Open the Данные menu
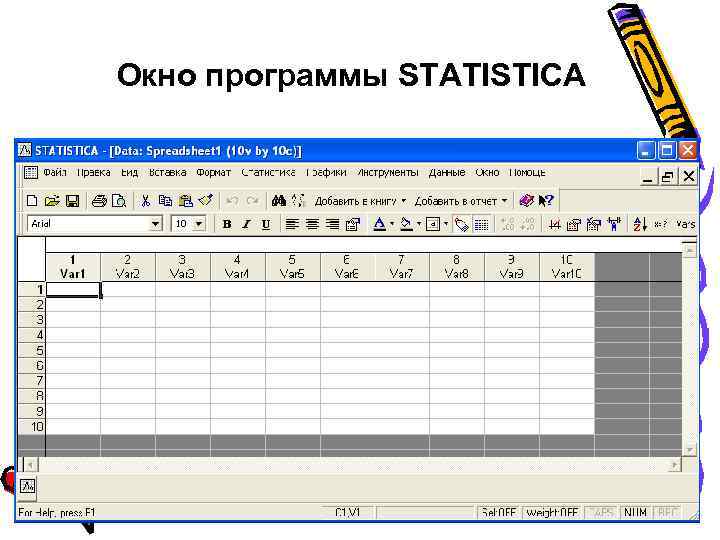The height and width of the screenshot is (540, 720). tap(447, 173)
